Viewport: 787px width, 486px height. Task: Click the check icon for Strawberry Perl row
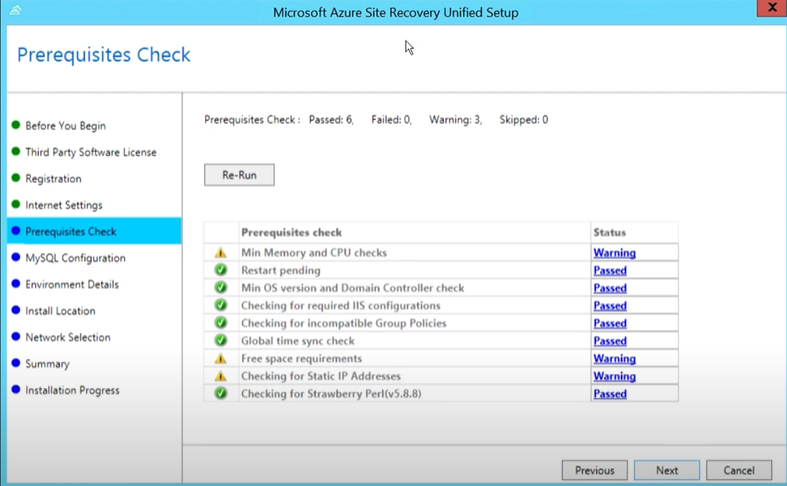(220, 394)
